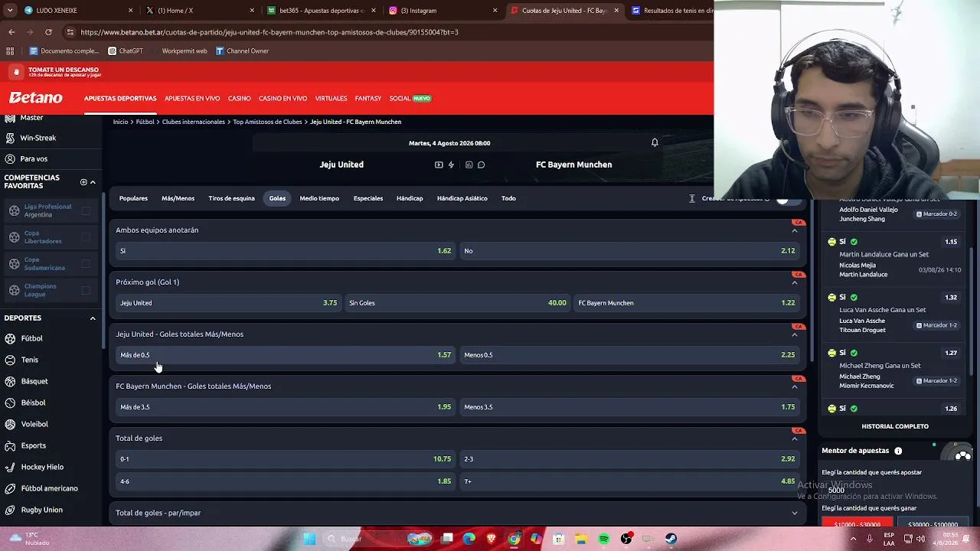Click the notification bell for this match
The image size is (980, 551).
655,142
